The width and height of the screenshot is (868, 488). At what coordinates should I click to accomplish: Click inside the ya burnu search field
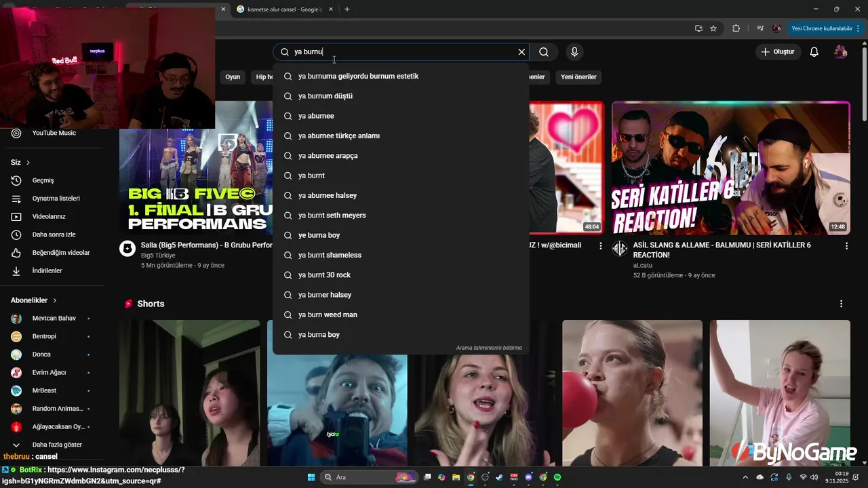(x=400, y=52)
